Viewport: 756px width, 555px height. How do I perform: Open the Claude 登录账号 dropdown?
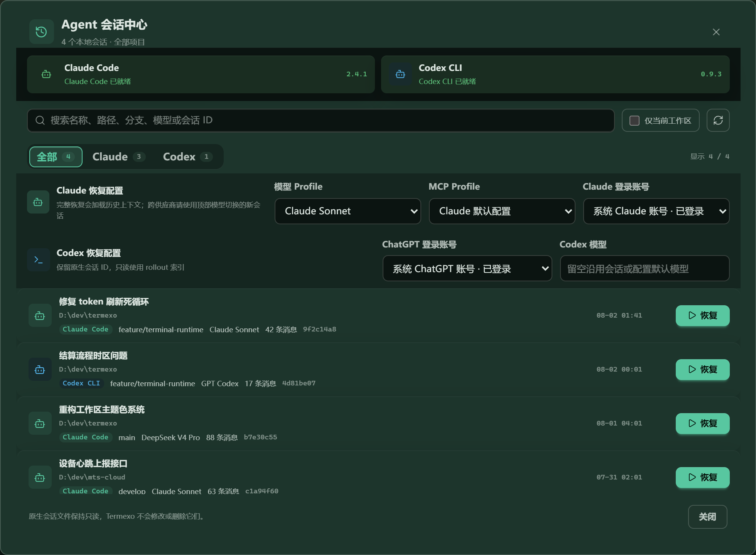pos(656,211)
